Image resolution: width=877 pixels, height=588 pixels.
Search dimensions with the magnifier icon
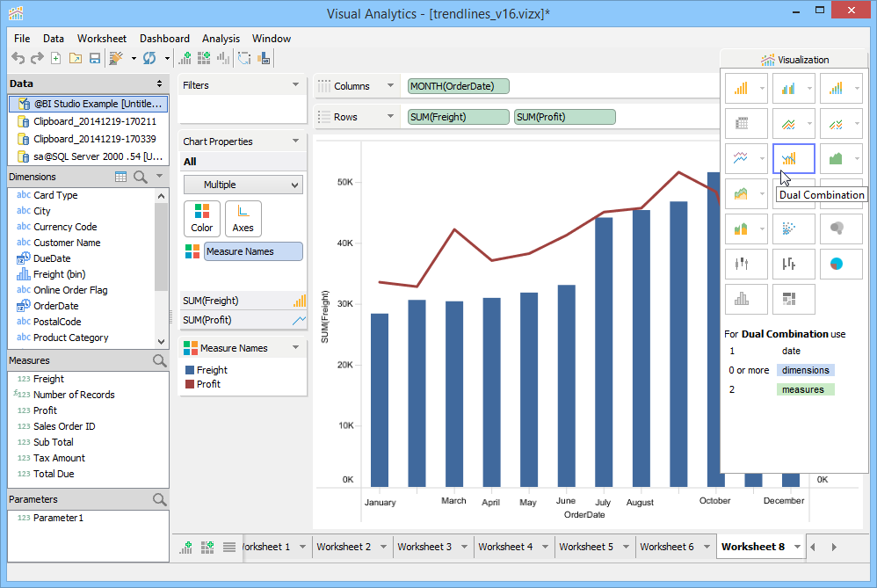[x=141, y=178]
